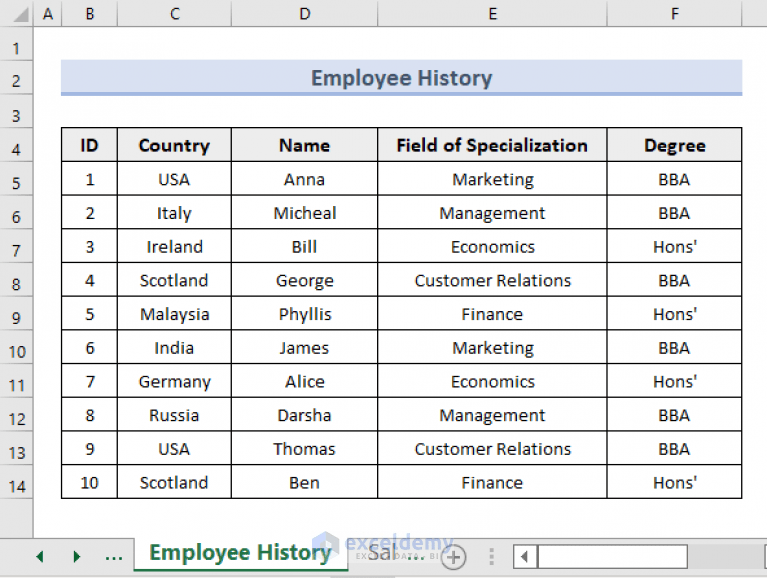The height and width of the screenshot is (578, 767).
Task: Click the name cell Phyllis
Action: [x=304, y=314]
